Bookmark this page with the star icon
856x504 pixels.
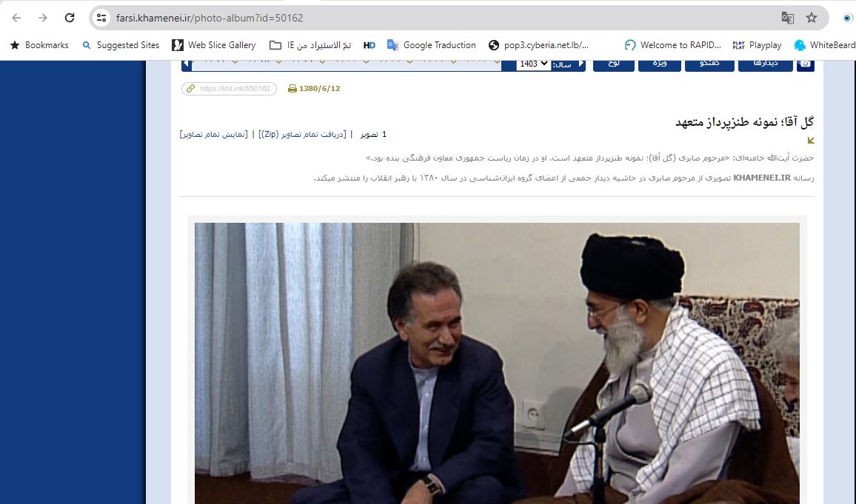click(812, 18)
